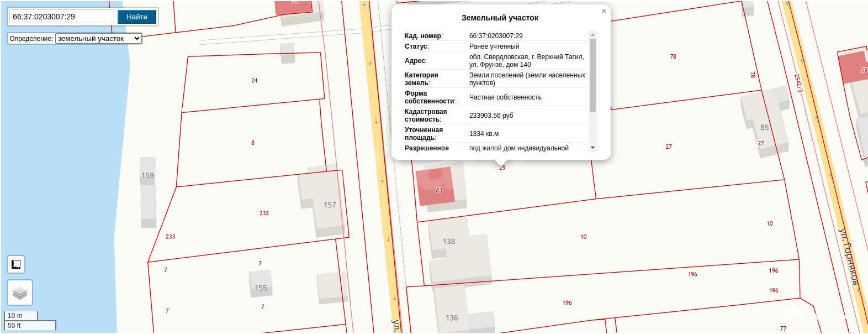Screen dimensions: 868x334
Task: Click the cadastral number search field
Action: pos(61,17)
